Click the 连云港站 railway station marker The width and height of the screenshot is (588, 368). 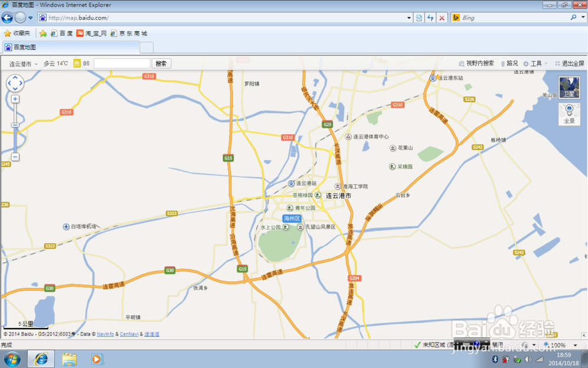tap(292, 183)
